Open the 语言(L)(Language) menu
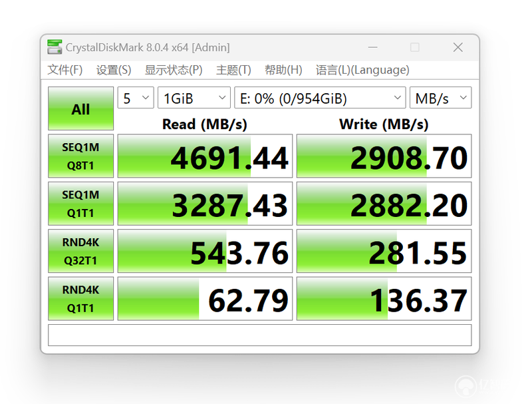The image size is (532, 404). pos(362,70)
